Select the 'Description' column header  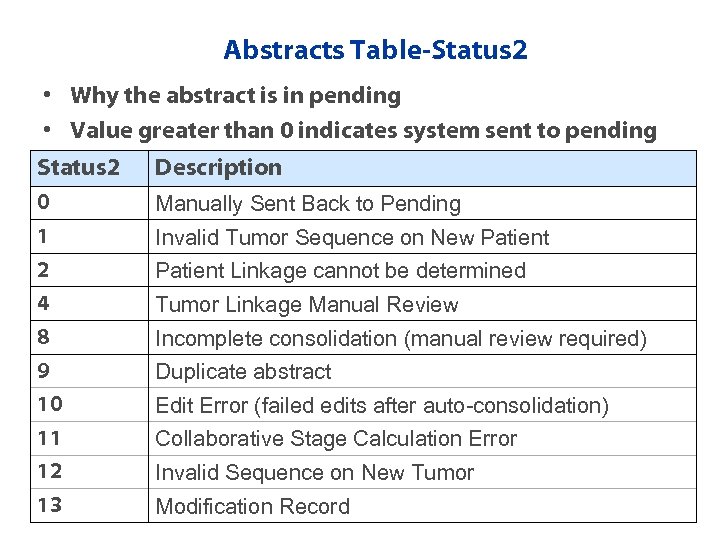click(x=219, y=168)
